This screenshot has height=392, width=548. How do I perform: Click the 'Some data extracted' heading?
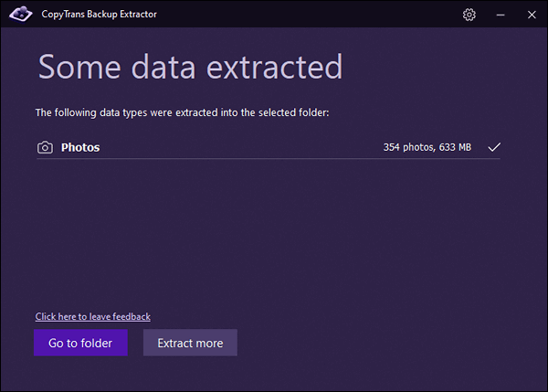click(x=191, y=67)
